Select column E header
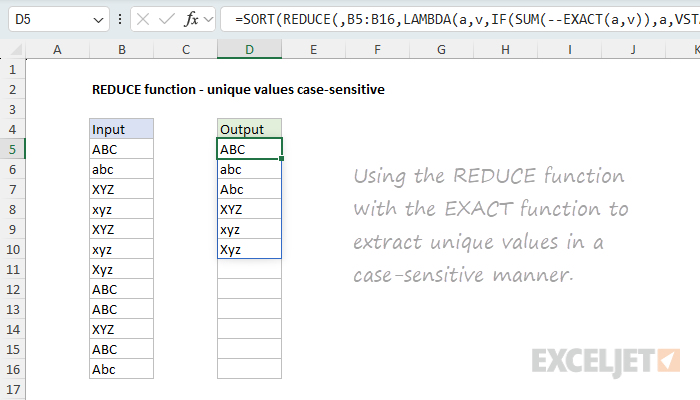700x400 pixels. [314, 50]
